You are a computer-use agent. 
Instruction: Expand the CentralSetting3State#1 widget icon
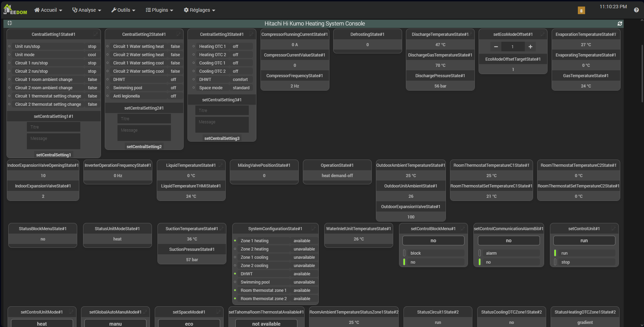(x=251, y=34)
